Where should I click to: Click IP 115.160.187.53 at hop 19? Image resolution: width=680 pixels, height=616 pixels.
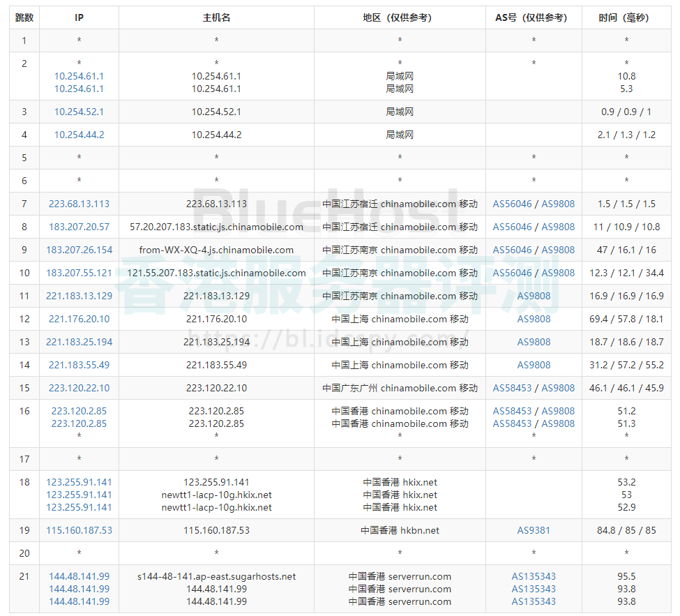pos(79,530)
